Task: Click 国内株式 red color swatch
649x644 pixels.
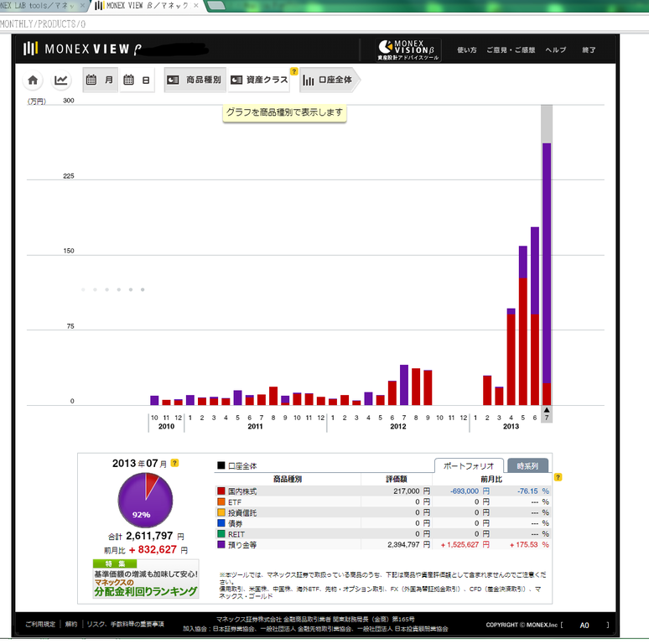Action: [x=221, y=491]
